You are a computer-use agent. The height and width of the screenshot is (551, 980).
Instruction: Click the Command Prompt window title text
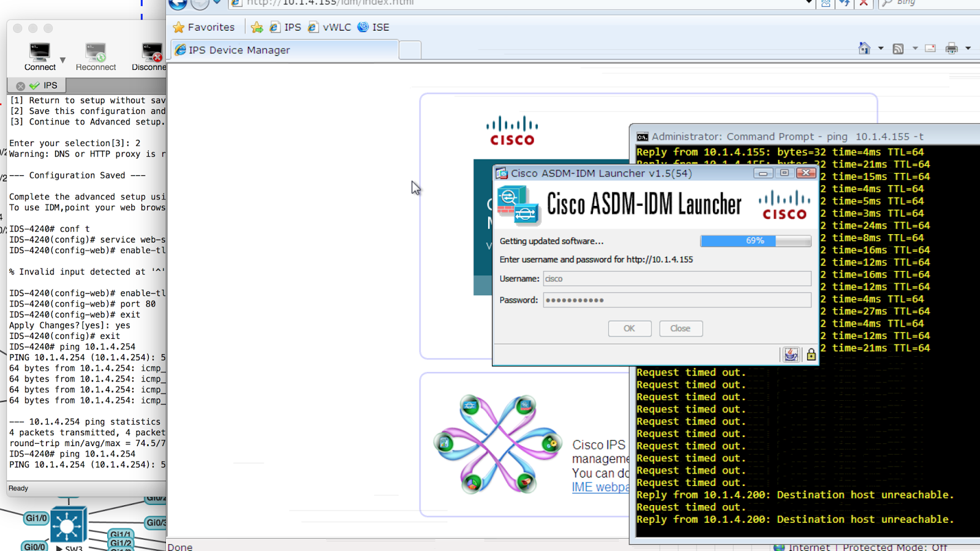tap(788, 137)
